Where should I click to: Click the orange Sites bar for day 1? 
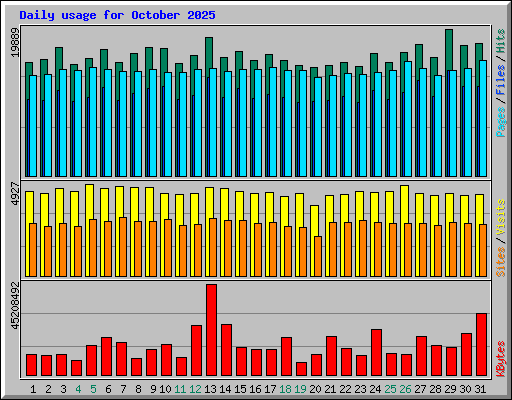[x=33, y=250]
